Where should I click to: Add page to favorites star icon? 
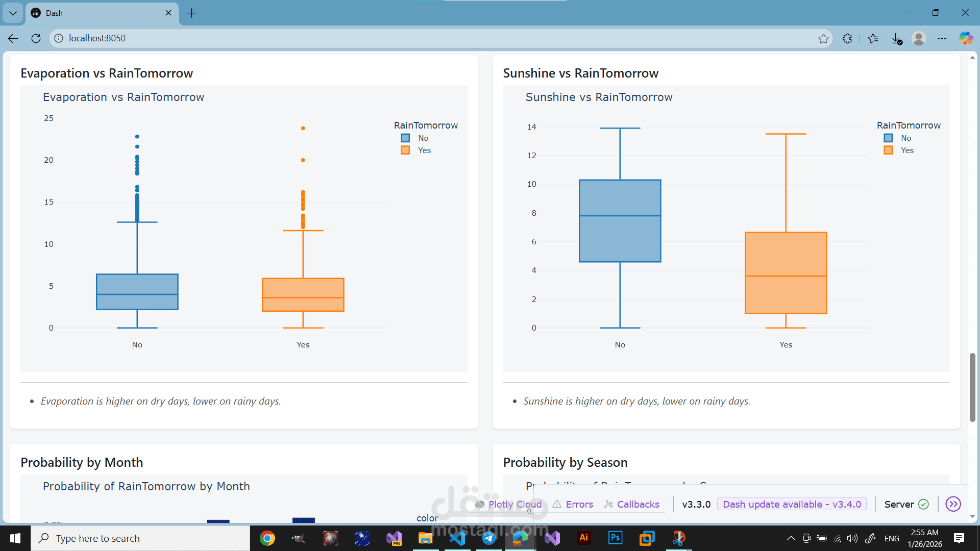tap(823, 38)
